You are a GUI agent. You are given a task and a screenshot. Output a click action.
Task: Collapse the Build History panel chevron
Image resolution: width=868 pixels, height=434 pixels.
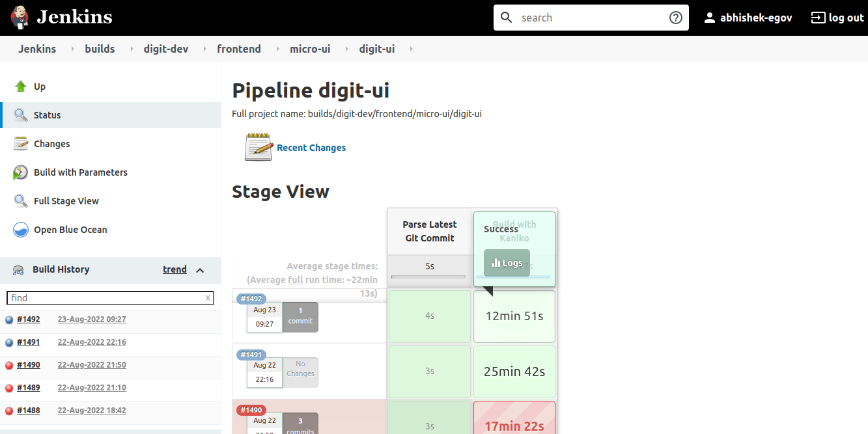coord(200,270)
